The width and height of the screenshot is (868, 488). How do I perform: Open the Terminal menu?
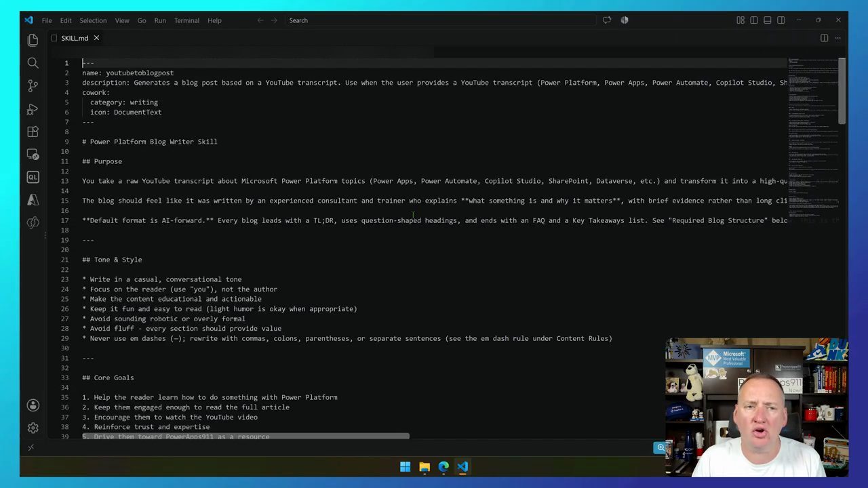186,20
